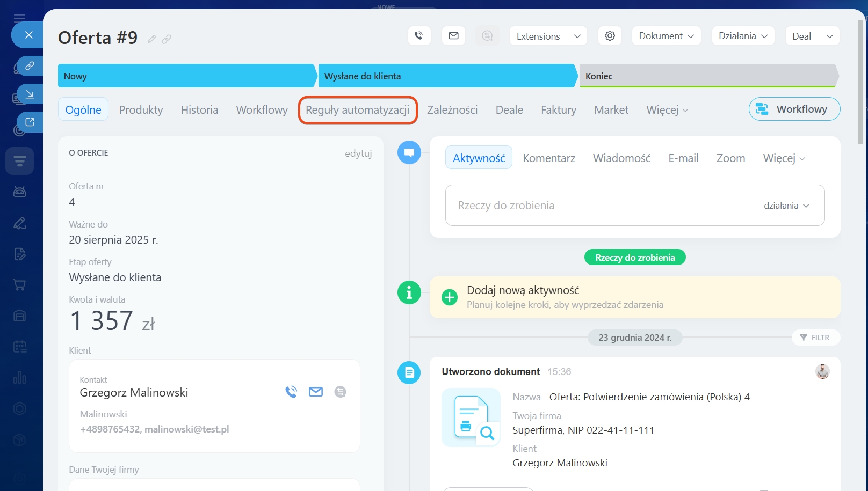Open the działania selector in activity field
Viewport: 868px width, 491px height.
[x=786, y=206]
